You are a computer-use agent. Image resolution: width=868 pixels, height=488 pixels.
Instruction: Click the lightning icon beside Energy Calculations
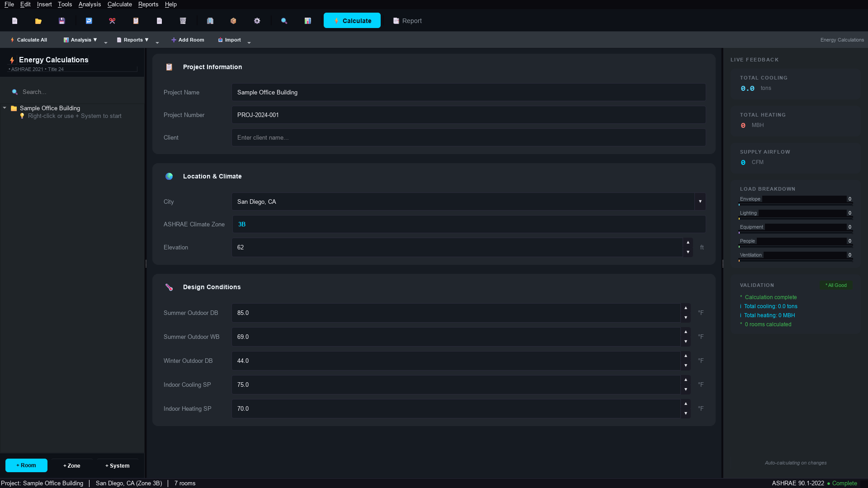[12, 60]
